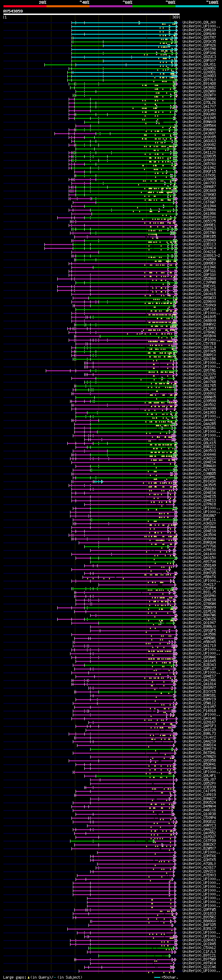This screenshot has width=222, height=980.
Task: Open hit UniRef100_Q9SK35
Action: pyautogui.click(x=199, y=41)
